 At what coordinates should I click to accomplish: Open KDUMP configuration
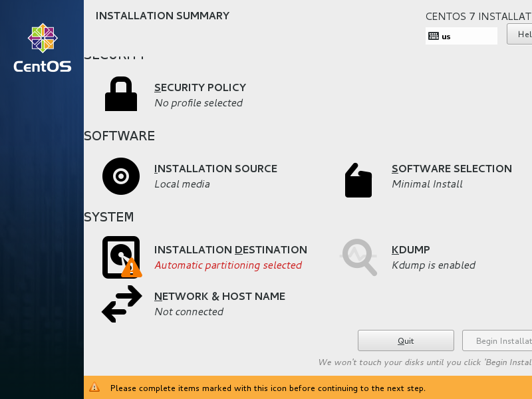pos(410,250)
